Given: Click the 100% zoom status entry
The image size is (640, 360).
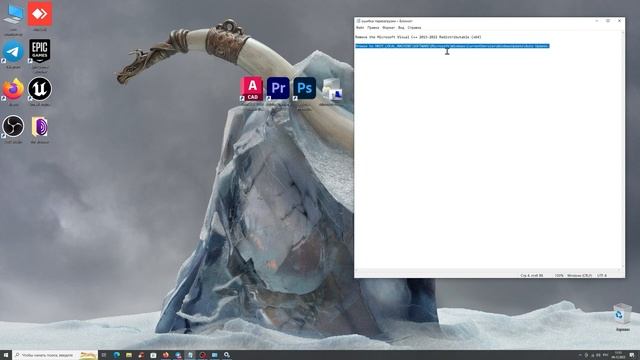Looking at the screenshot, I should (x=559, y=276).
